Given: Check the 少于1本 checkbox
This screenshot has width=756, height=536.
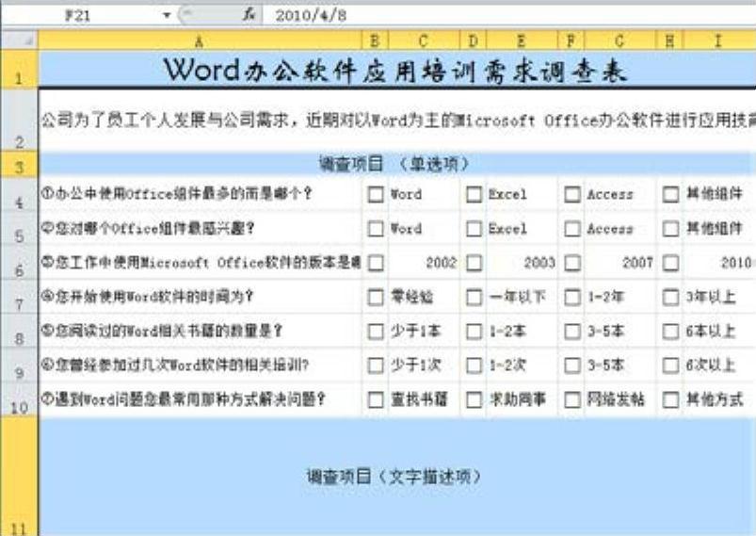Looking at the screenshot, I should 376,332.
